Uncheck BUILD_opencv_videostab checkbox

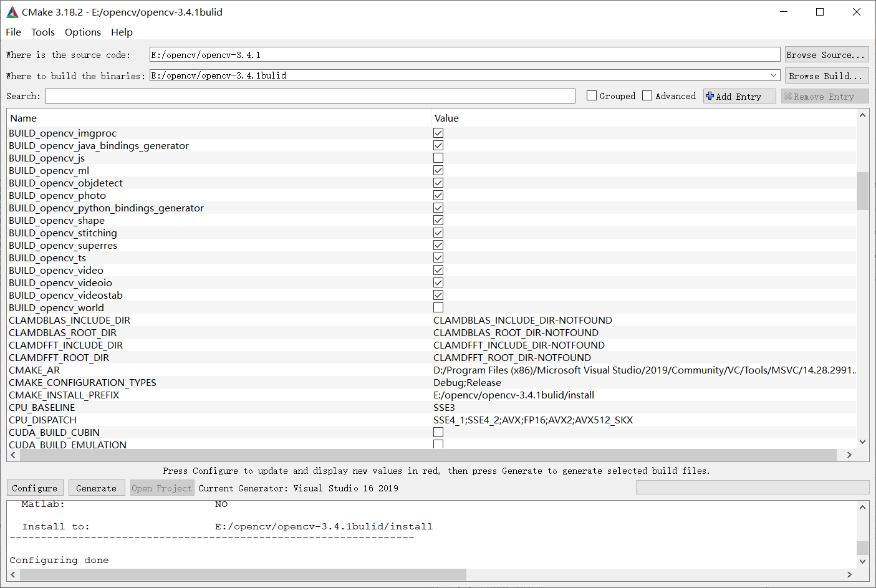(x=438, y=295)
